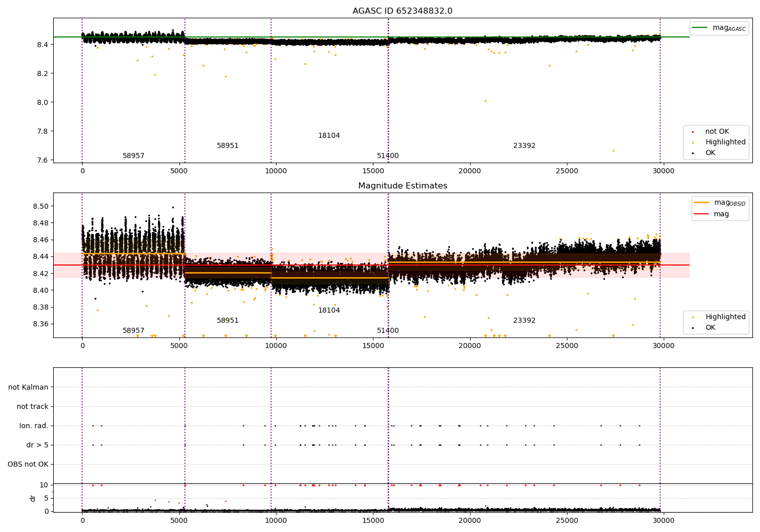The image size is (760, 532).
Task: Click obsid label 23392 in Magnitude Estimates plot
Action: (524, 321)
